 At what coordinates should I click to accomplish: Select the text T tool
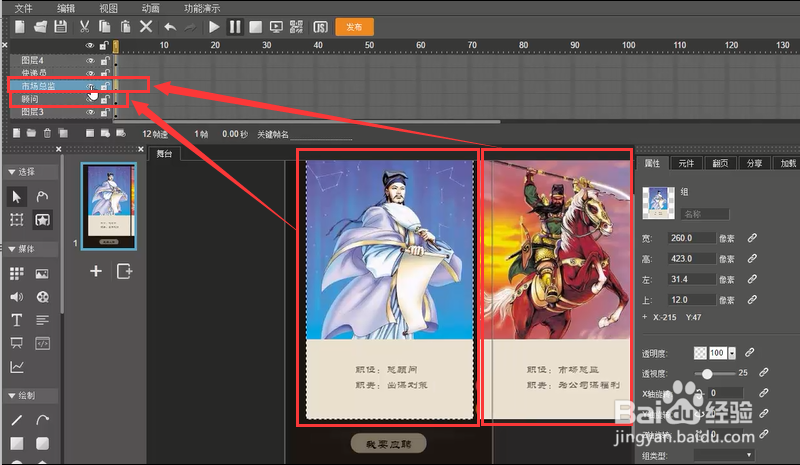(x=16, y=320)
